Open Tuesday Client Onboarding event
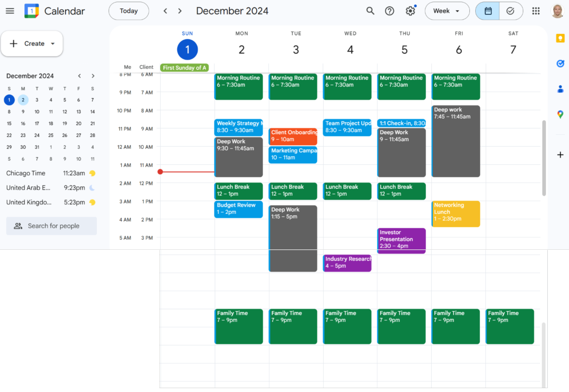 point(293,136)
